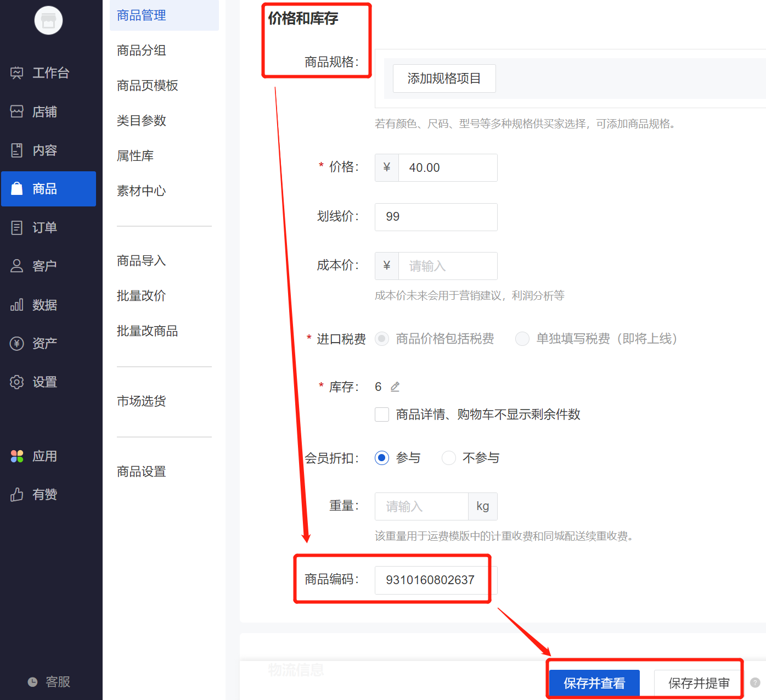The width and height of the screenshot is (766, 700).
Task: Click 保存并提审 button
Action: (699, 683)
